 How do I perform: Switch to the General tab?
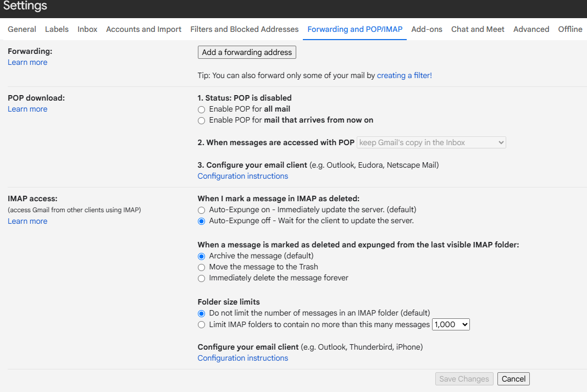click(x=22, y=29)
